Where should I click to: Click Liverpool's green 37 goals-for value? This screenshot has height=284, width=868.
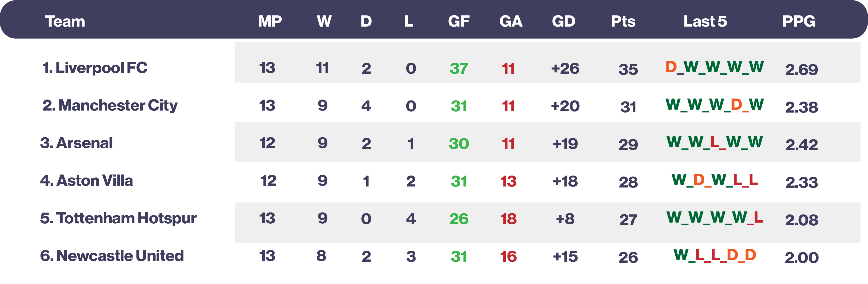(459, 68)
